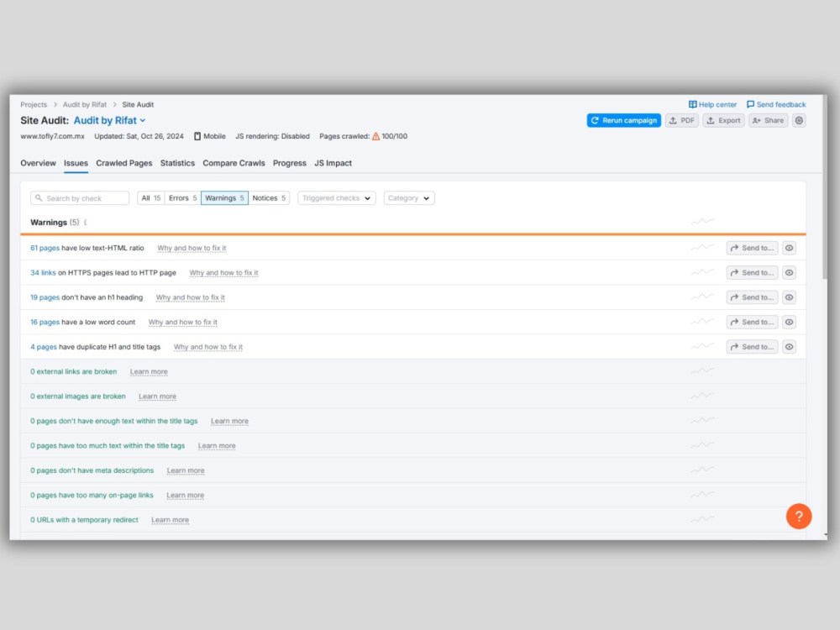
Task: Click Learn more for external links are broken
Action: 149,371
